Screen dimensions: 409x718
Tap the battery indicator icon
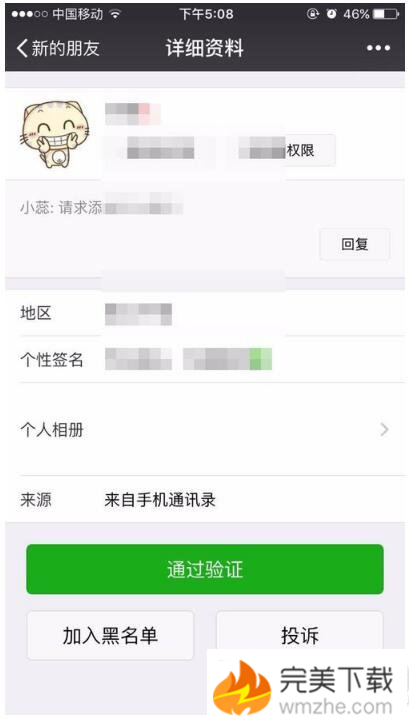tap(386, 14)
